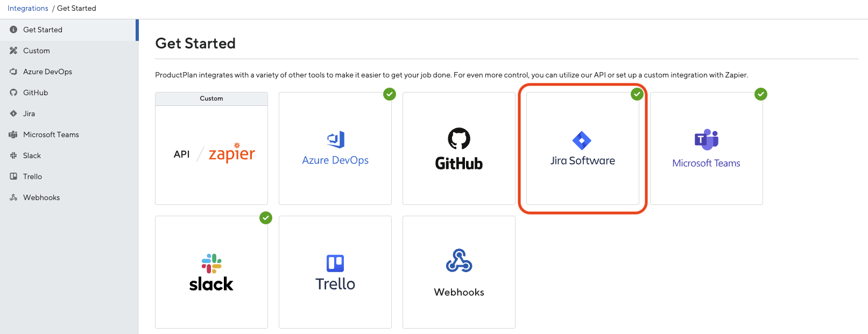Click the Trello logo on its card
The height and width of the screenshot is (334, 868).
click(335, 264)
